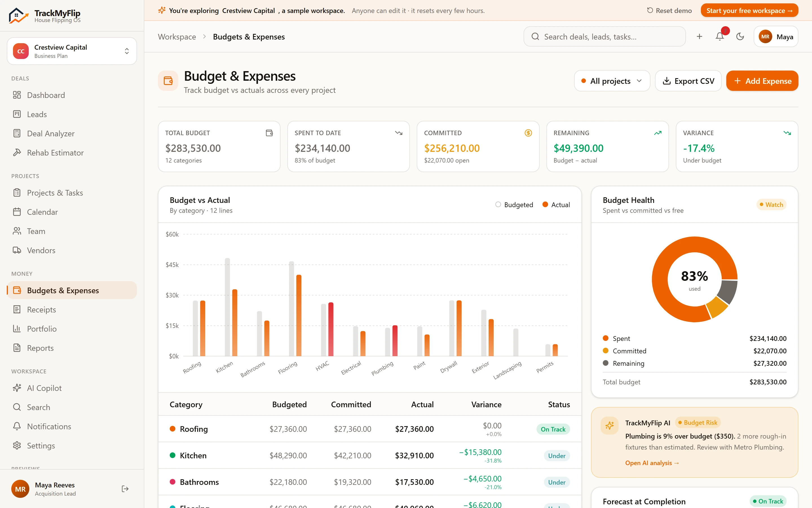Click the Watch status badge
This screenshot has width=812, height=508.
tap(771, 205)
